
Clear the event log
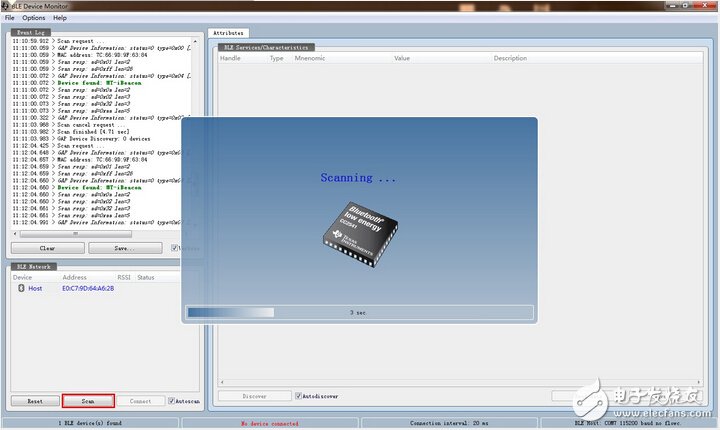(x=47, y=248)
